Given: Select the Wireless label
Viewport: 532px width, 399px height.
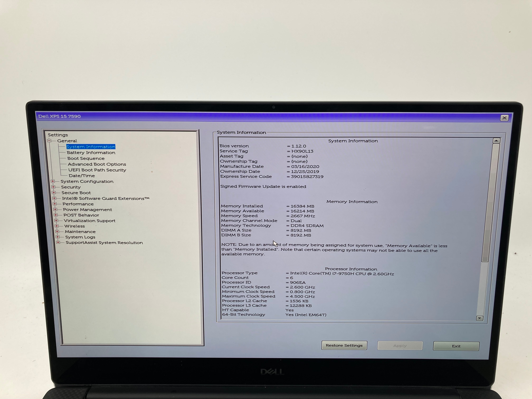Looking at the screenshot, I should pyautogui.click(x=75, y=226).
